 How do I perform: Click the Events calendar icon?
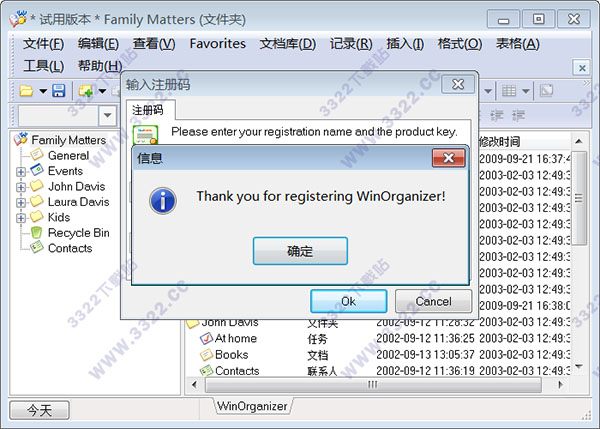tap(37, 170)
